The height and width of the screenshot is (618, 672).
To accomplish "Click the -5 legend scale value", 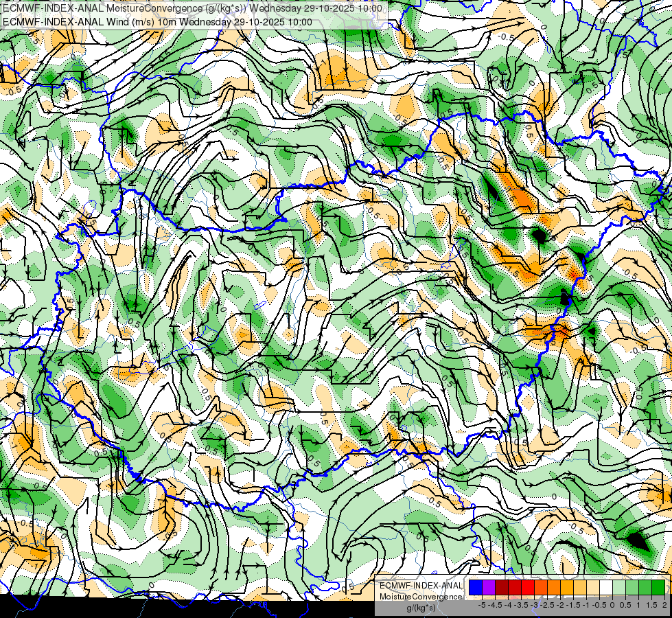I will (482, 605).
